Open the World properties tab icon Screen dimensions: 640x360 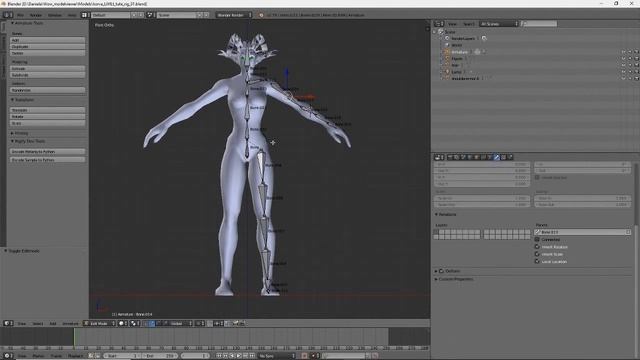click(470, 157)
